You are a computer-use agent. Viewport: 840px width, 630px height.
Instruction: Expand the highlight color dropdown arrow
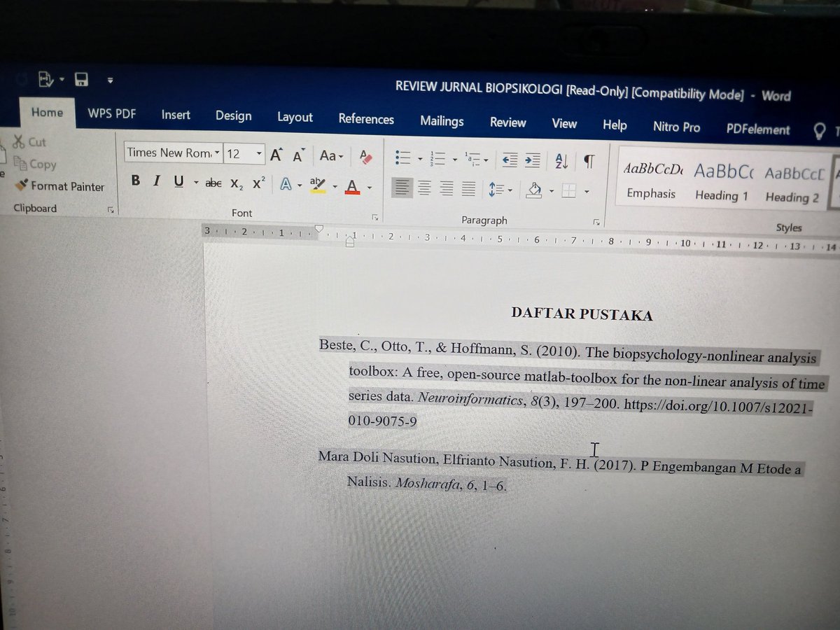[x=335, y=187]
